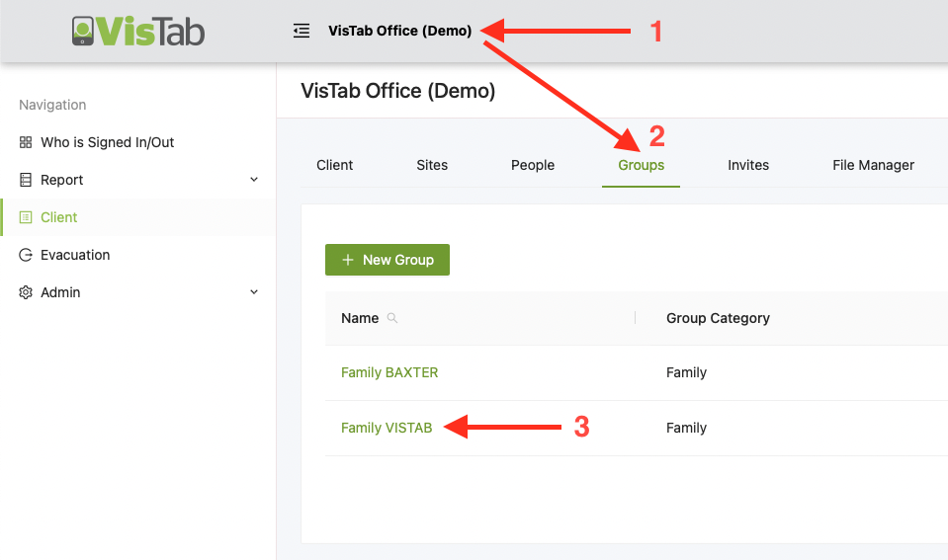Screen dimensions: 948x560
Task: Select the Invites tab
Action: click(x=748, y=165)
